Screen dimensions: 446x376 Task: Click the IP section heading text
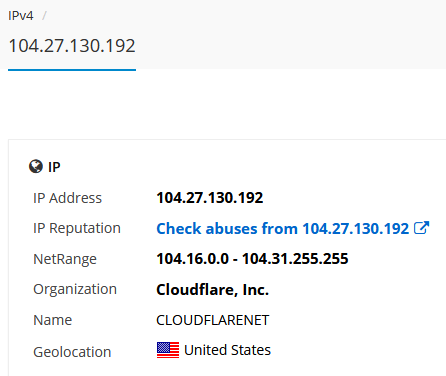(54, 167)
